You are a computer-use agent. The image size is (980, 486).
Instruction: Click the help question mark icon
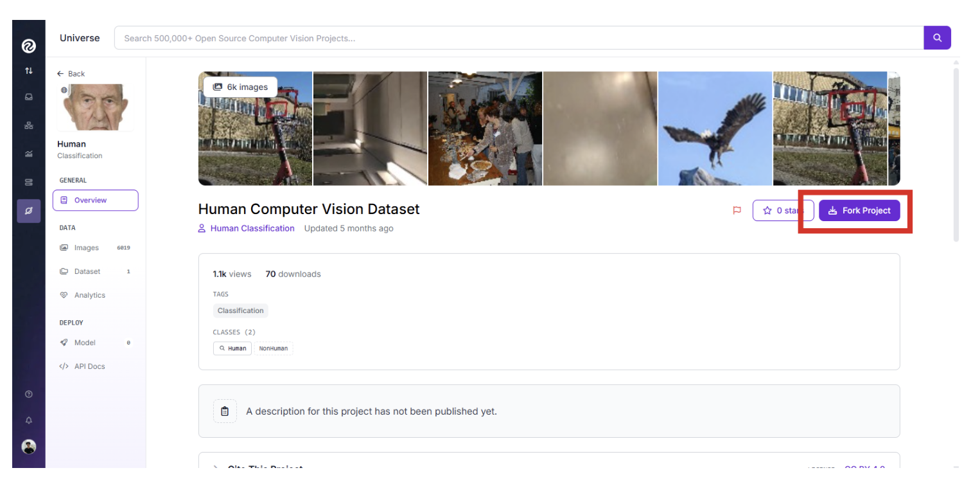pyautogui.click(x=28, y=394)
